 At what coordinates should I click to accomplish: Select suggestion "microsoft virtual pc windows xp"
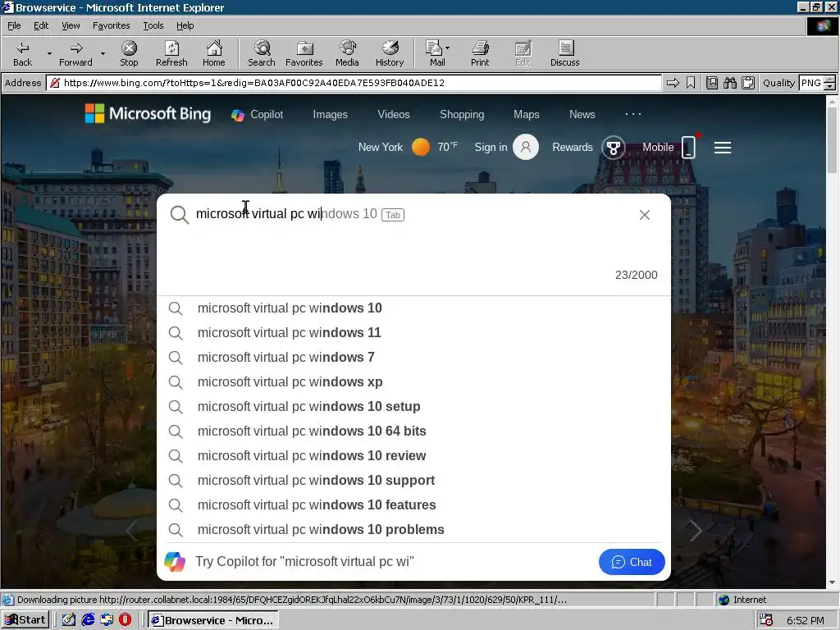point(413,382)
